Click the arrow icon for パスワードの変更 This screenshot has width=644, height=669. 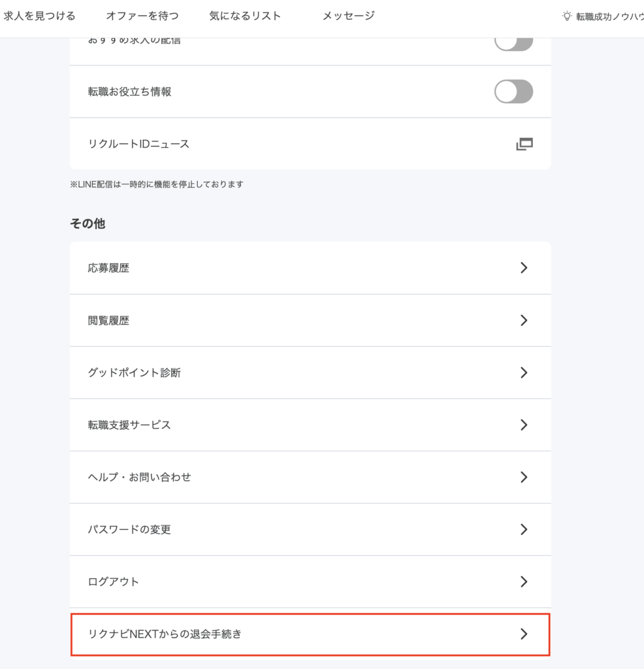(524, 529)
